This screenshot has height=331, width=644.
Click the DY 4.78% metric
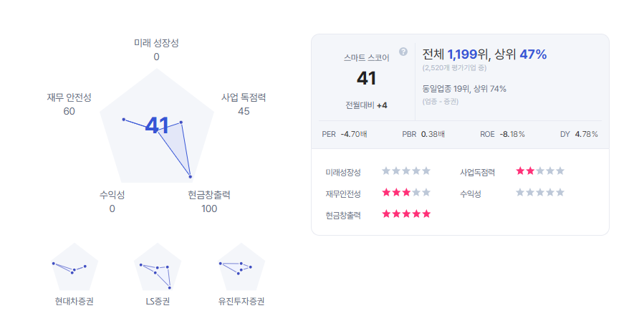[579, 134]
